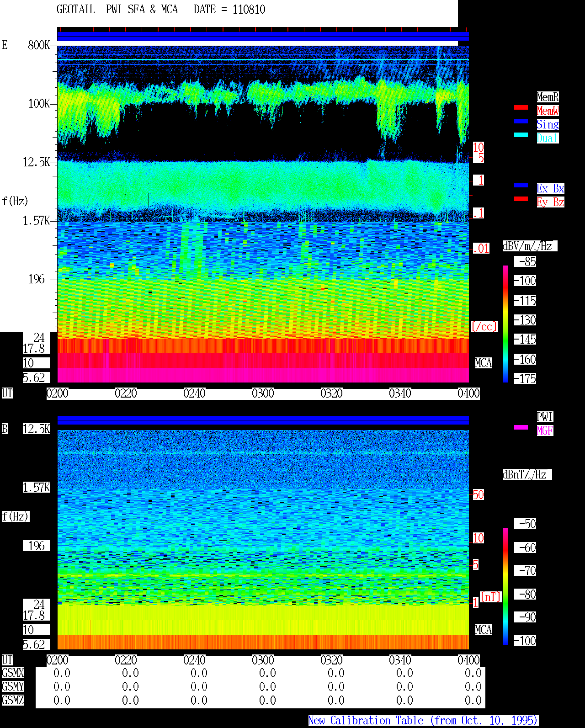Click the 0240 UT tick on lower panel
Screen dimensions: 585x728
coord(194,660)
